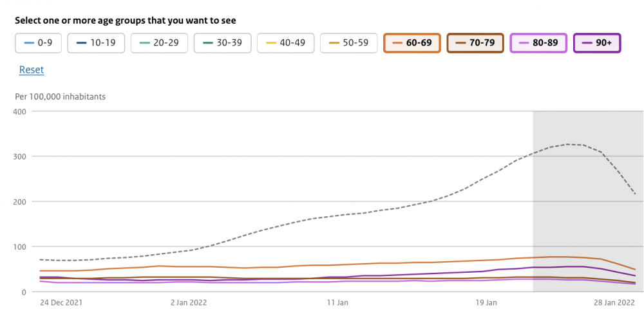
Task: Disable the 80-89 age group
Action: click(538, 42)
